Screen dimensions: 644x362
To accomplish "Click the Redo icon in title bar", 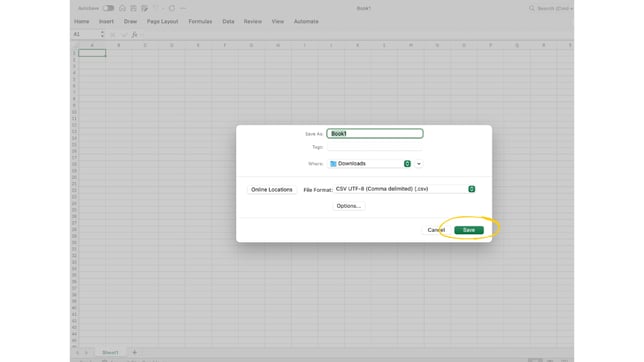I will pos(172,8).
